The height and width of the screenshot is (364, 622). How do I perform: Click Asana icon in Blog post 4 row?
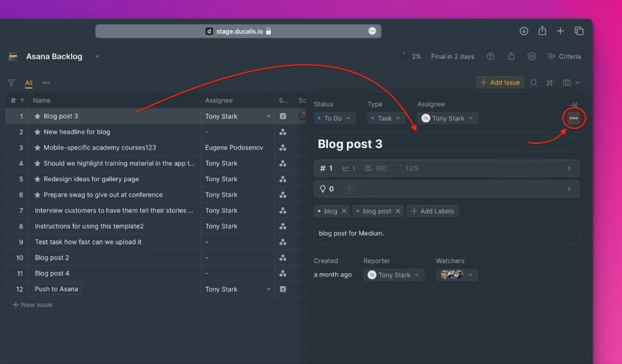pyautogui.click(x=283, y=273)
